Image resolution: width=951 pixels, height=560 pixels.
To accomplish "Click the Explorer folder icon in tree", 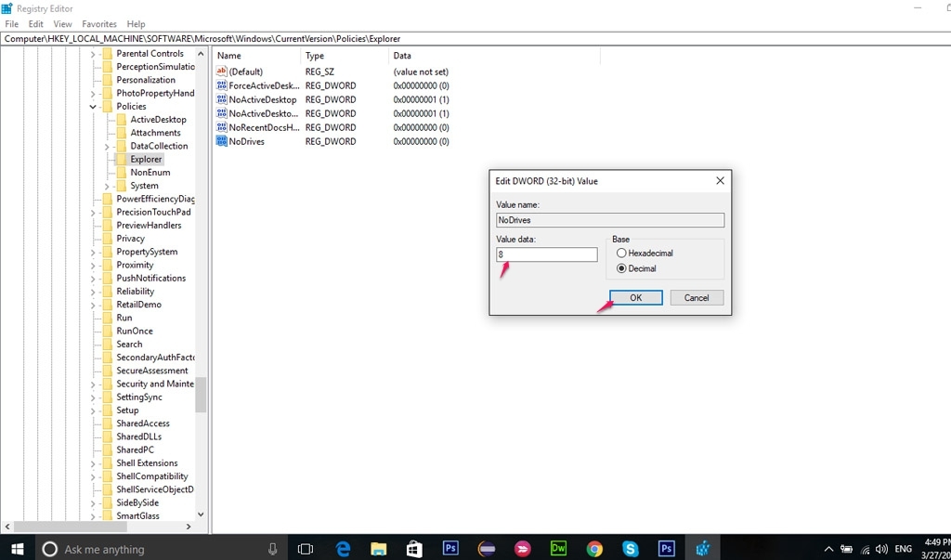I will click(121, 159).
